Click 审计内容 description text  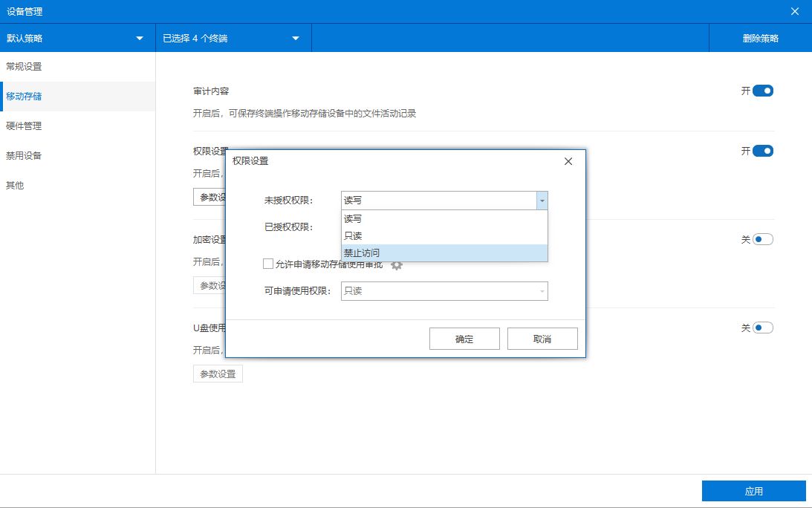click(x=305, y=114)
